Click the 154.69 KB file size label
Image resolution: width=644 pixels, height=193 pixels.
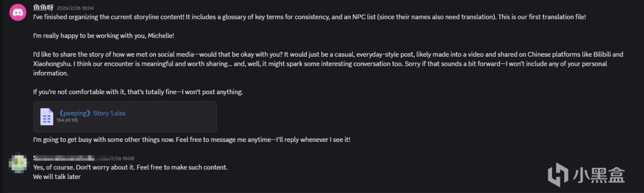67,121
